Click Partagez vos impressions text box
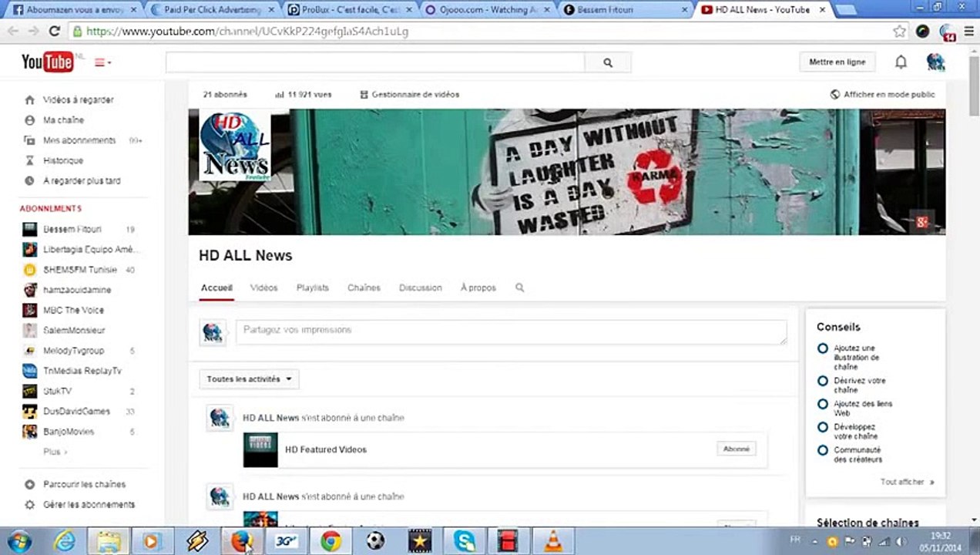980x555 pixels. 512,332
